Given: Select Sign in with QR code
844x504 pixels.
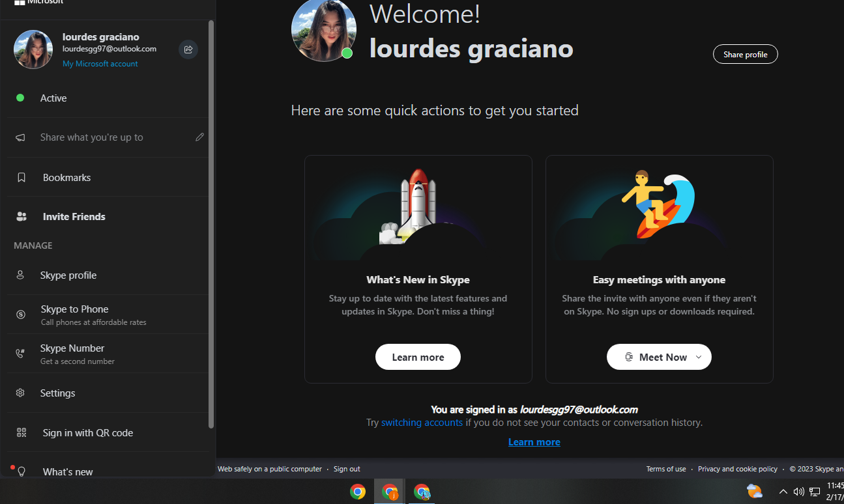Looking at the screenshot, I should [x=108, y=433].
